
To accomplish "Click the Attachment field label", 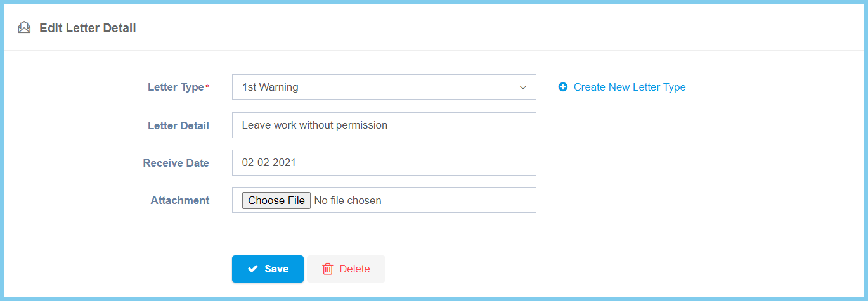I will [x=179, y=200].
